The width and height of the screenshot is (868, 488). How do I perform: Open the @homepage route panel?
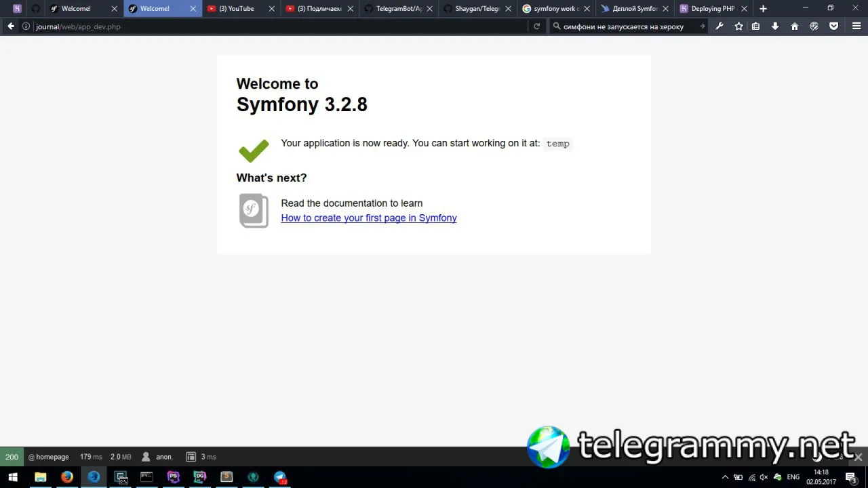click(49, 457)
